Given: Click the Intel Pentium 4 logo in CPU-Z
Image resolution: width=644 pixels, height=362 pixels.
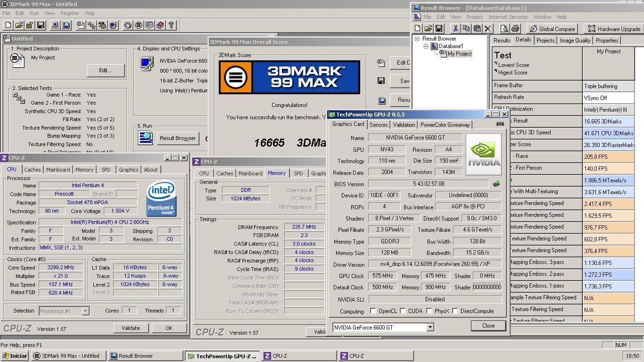Looking at the screenshot, I should pyautogui.click(x=162, y=198).
